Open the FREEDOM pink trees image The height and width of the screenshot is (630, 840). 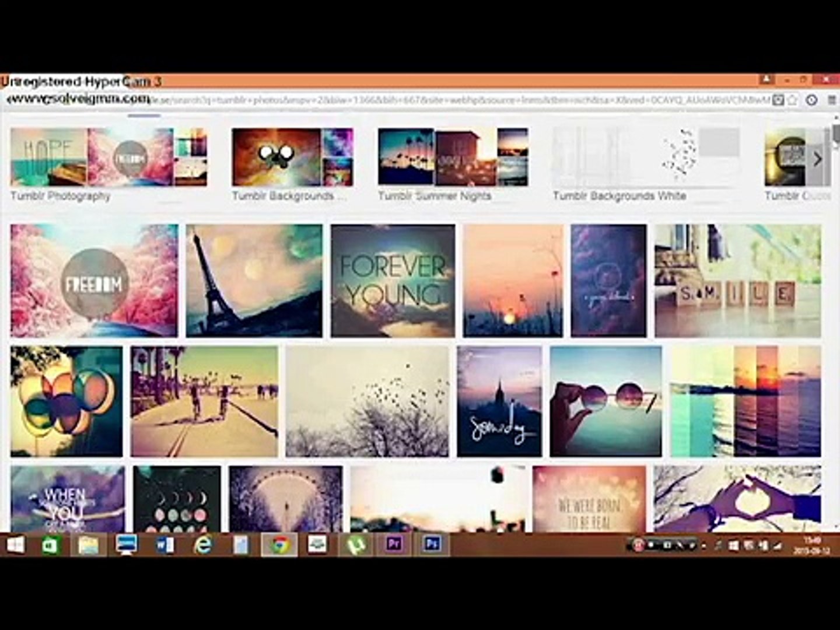[94, 281]
